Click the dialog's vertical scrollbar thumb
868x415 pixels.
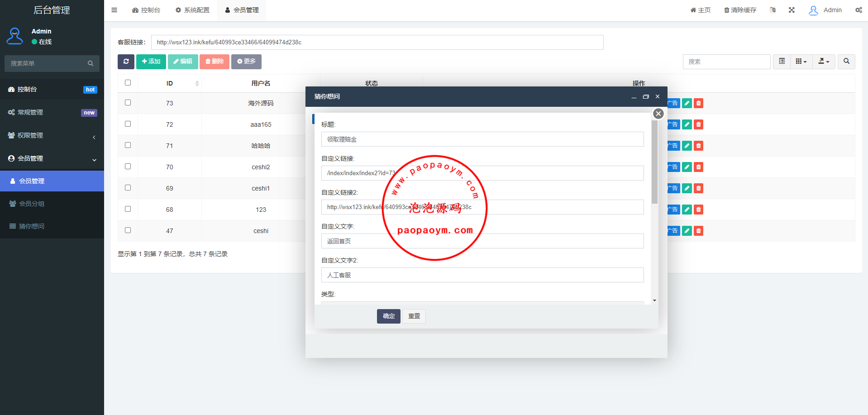(654, 163)
